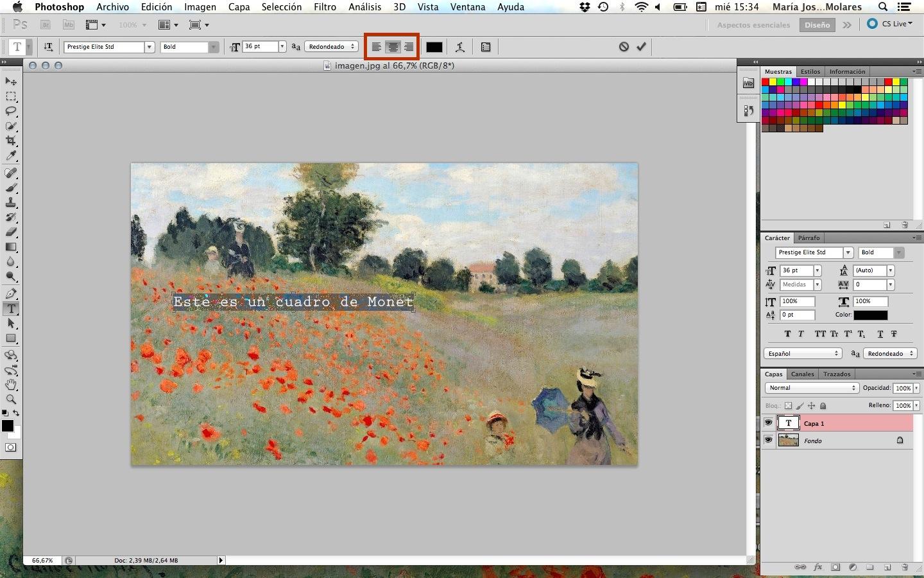Choose the Eraser tool

point(11,232)
